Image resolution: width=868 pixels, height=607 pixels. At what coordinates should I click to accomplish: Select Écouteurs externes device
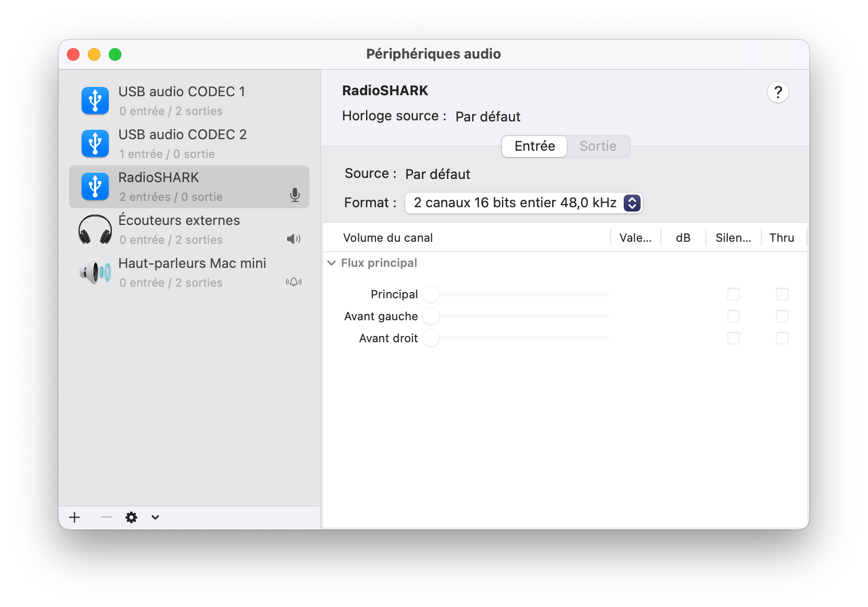189,230
